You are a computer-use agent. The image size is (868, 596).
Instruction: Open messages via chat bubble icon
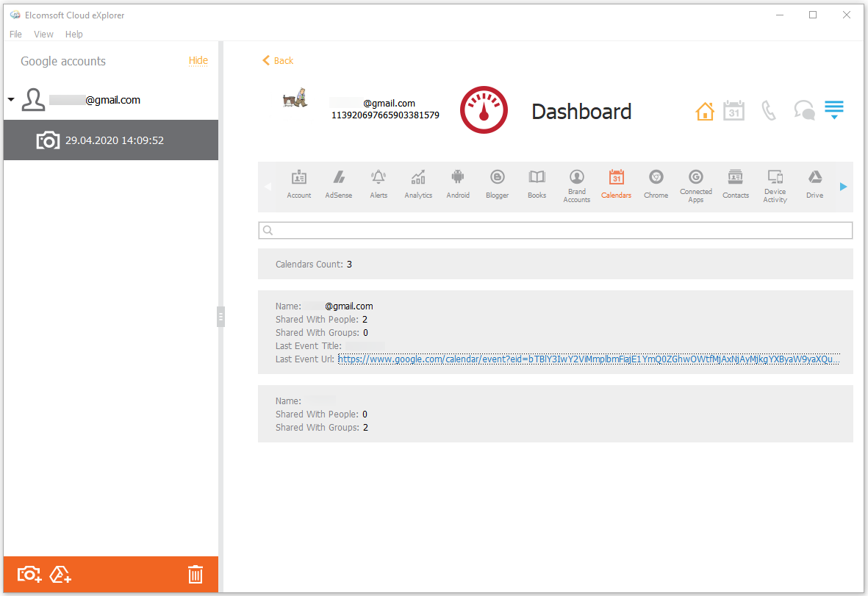(803, 109)
